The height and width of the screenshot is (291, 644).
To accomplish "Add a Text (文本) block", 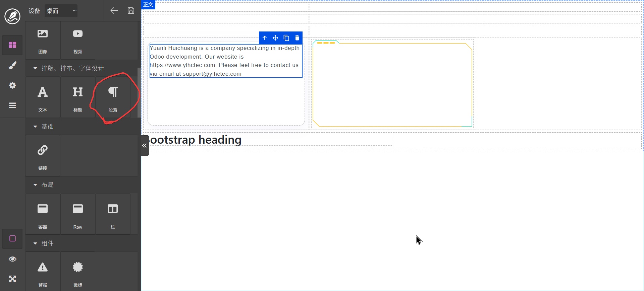I will coord(43,97).
